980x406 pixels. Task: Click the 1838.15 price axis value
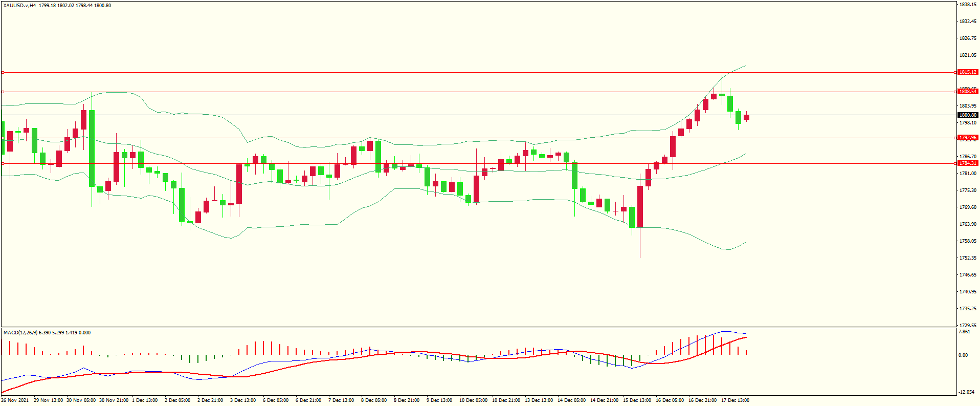[x=968, y=5]
